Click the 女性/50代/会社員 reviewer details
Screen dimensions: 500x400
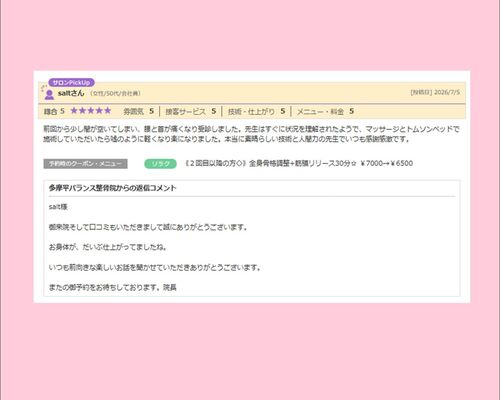point(115,94)
